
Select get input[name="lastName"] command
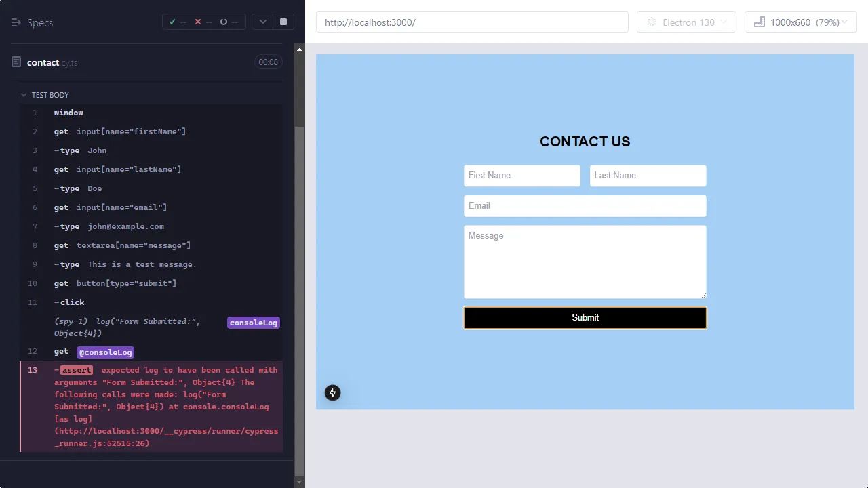tap(152, 169)
